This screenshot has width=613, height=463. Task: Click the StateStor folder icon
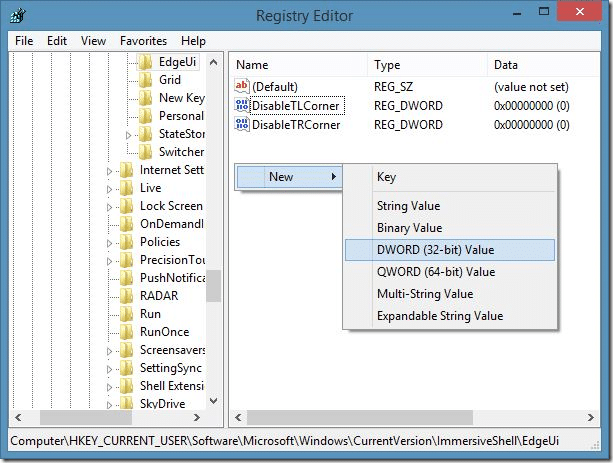145,134
